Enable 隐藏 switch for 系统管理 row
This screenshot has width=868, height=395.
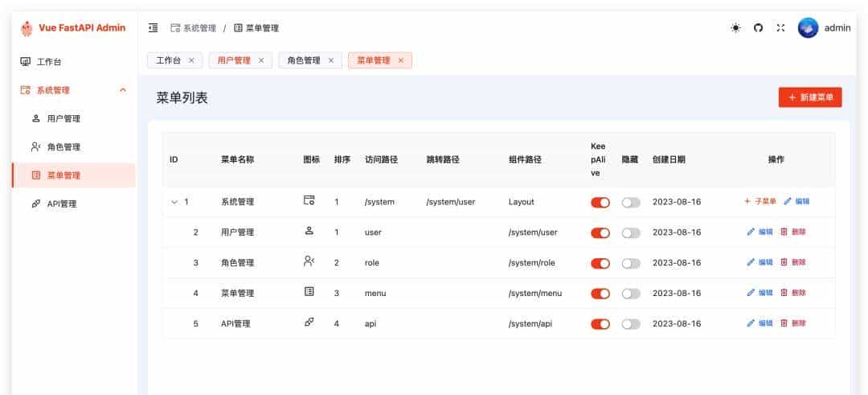(631, 202)
